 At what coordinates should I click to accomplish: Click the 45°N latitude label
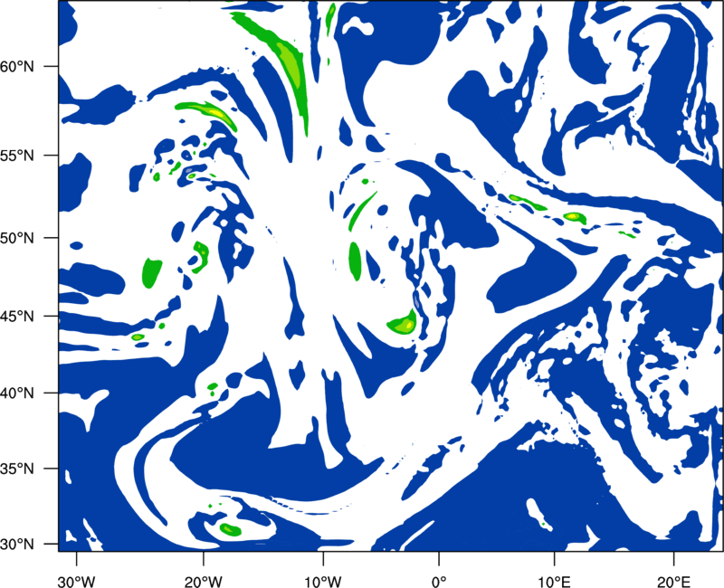[x=17, y=317]
